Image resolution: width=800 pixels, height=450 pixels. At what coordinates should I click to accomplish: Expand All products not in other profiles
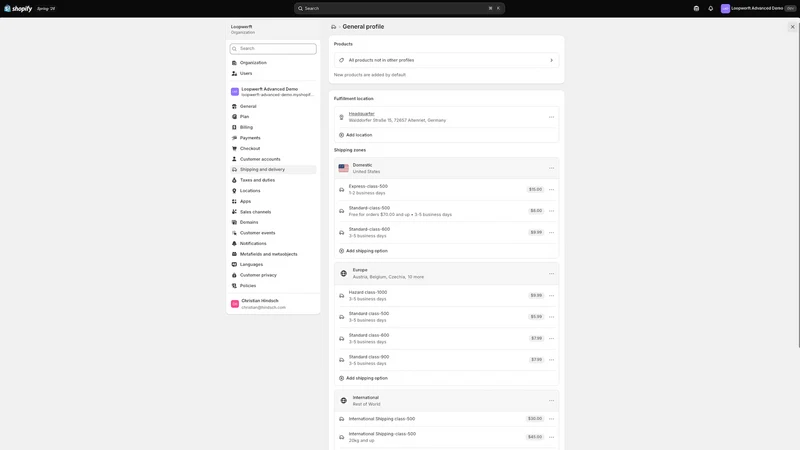click(x=446, y=60)
